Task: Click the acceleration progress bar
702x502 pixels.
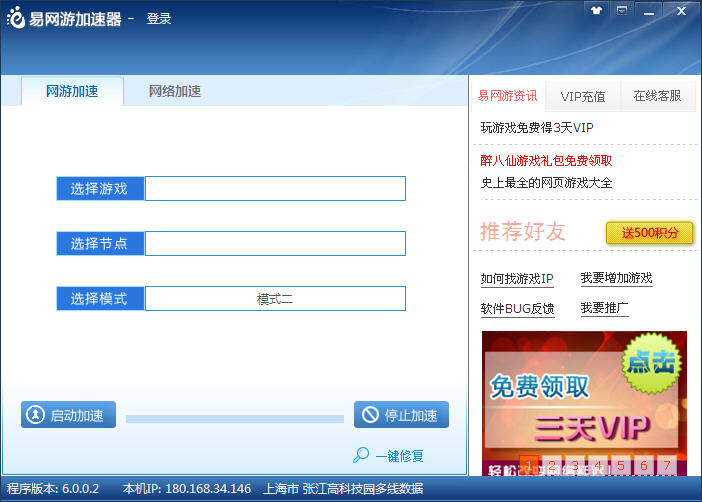Action: tap(235, 419)
